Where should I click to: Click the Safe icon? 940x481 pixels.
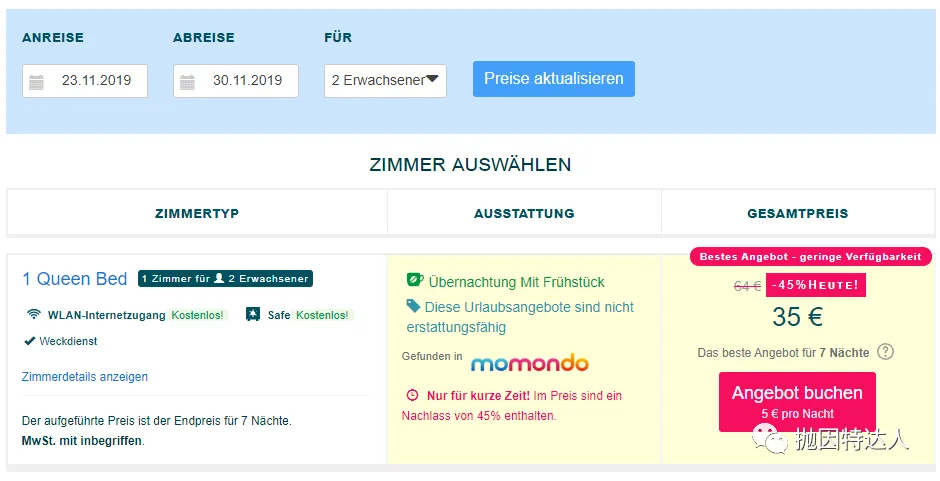click(x=253, y=314)
